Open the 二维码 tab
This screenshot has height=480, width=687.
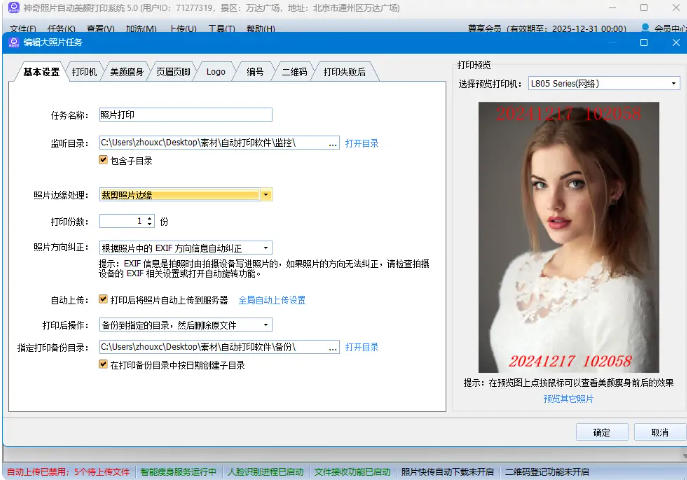click(x=293, y=72)
